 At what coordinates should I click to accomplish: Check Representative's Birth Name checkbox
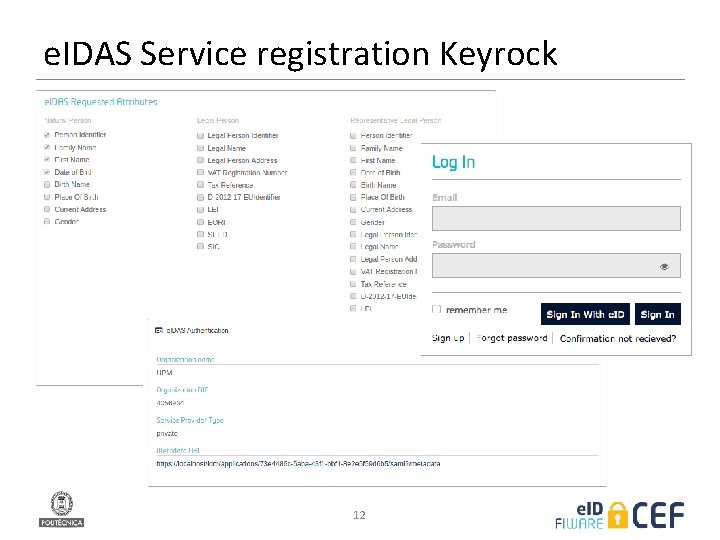[353, 185]
